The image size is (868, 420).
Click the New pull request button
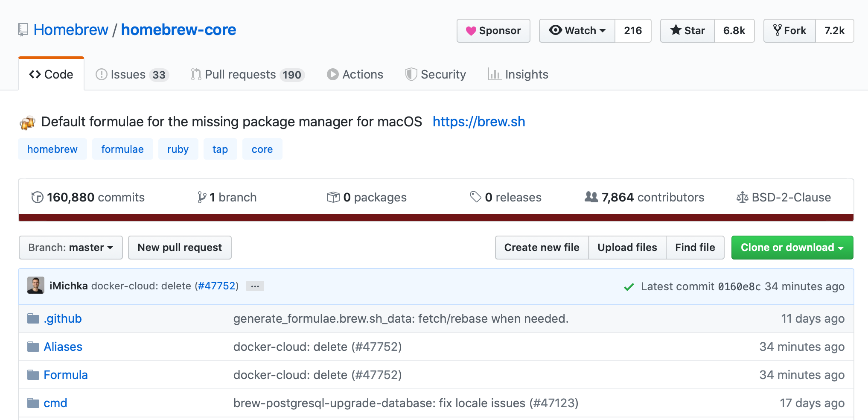[x=180, y=248]
